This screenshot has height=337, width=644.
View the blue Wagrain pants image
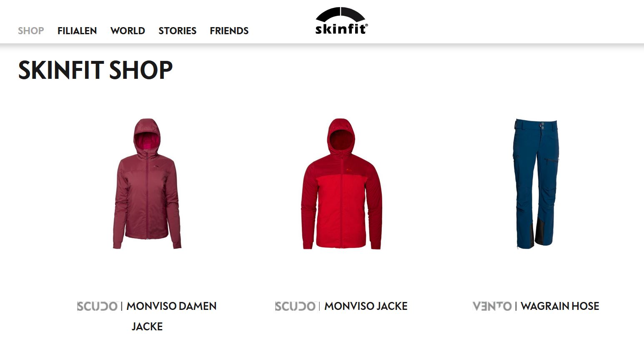(x=536, y=184)
